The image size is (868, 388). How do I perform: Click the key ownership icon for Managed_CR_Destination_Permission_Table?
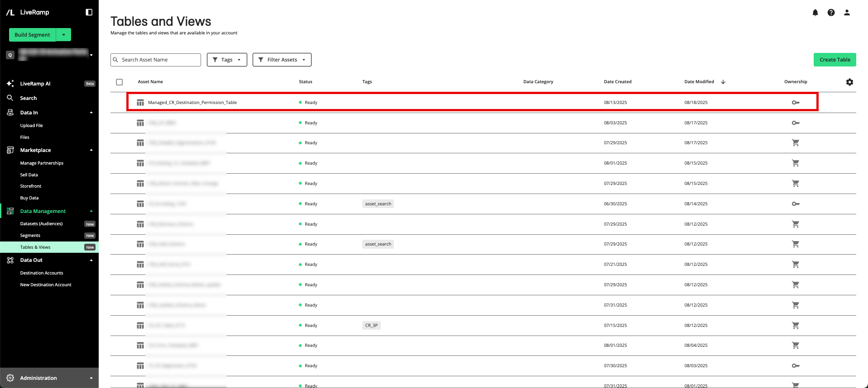pyautogui.click(x=796, y=103)
